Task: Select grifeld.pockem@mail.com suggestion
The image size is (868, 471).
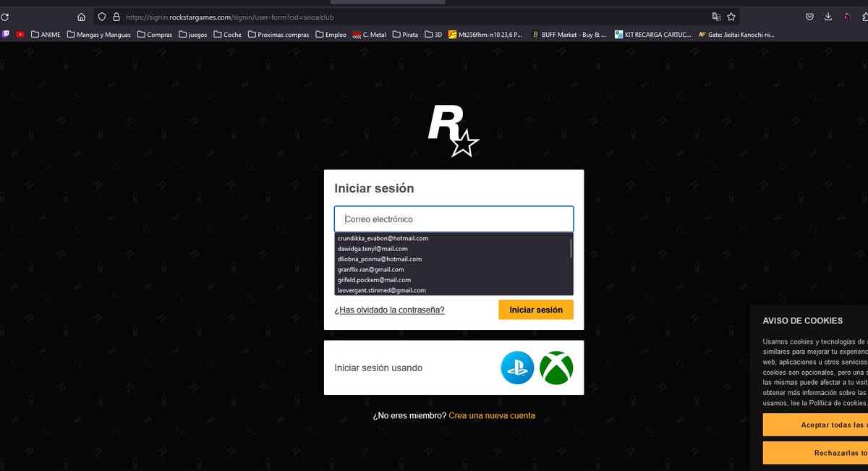Action: pos(453,279)
